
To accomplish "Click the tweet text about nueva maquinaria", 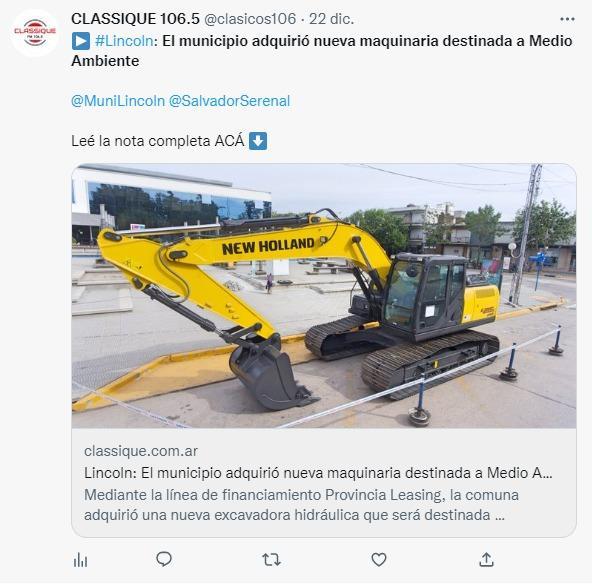I will click(x=322, y=51).
